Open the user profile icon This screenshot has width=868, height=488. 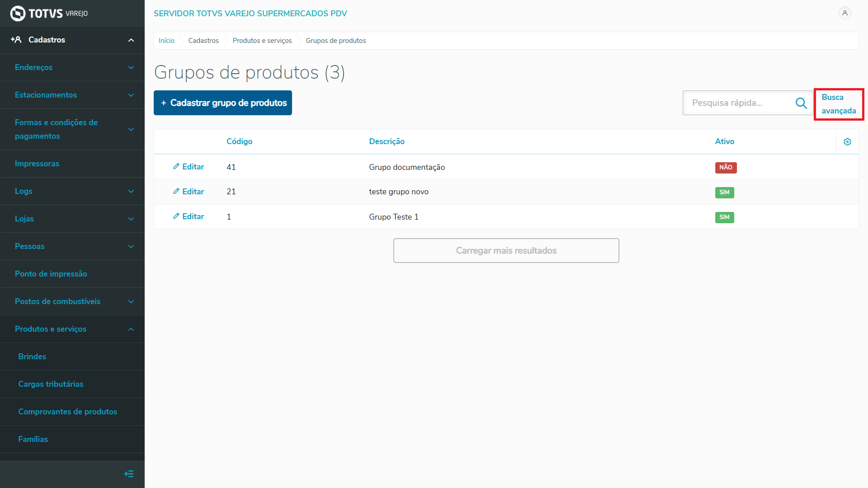(x=844, y=13)
